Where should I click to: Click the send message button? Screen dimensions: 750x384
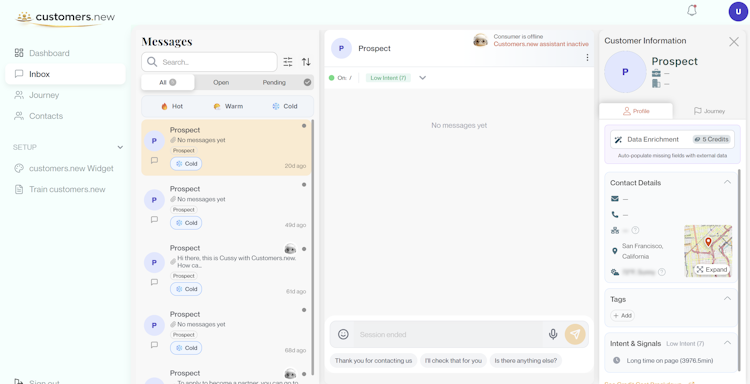click(x=575, y=334)
